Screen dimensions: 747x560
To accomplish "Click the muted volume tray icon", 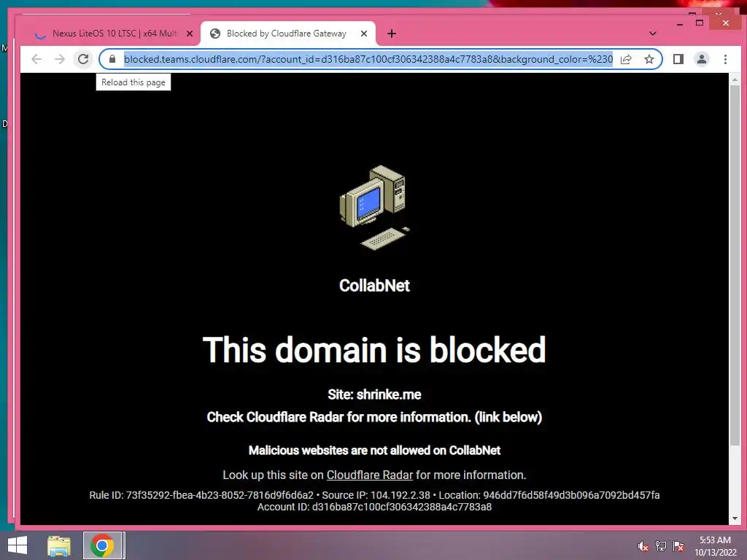I will click(x=643, y=546).
